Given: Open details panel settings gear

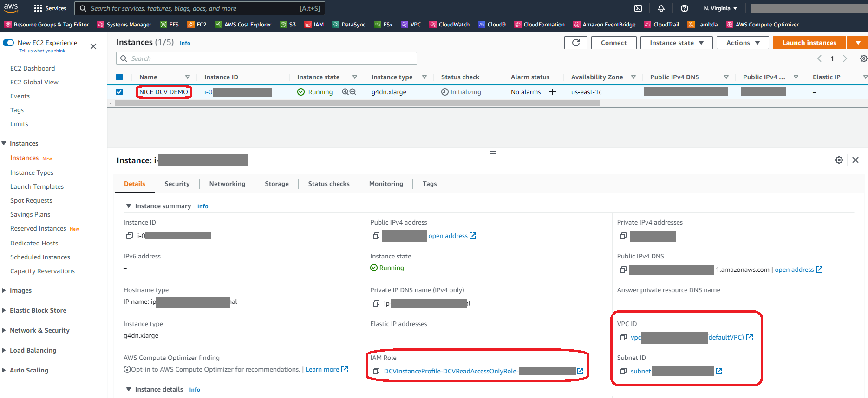Looking at the screenshot, I should tap(839, 160).
